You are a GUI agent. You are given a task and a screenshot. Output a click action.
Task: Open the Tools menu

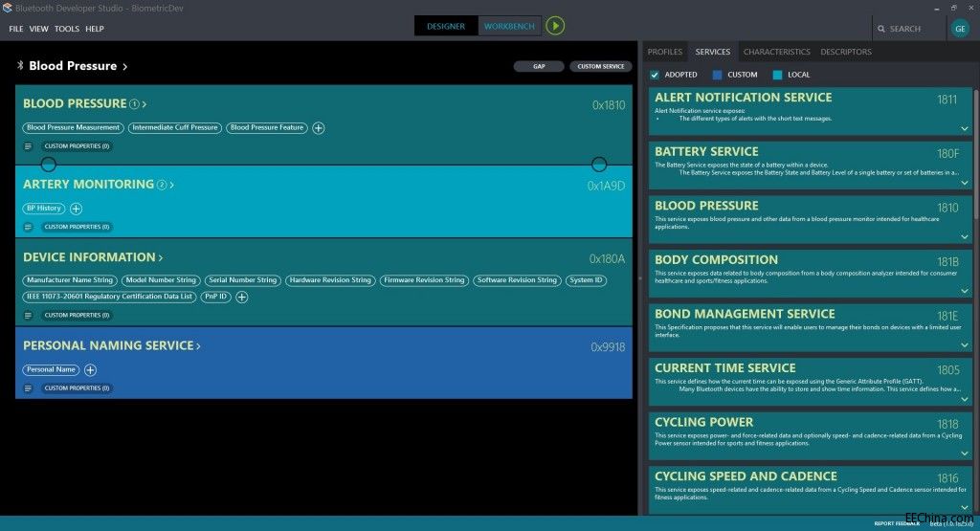67,29
